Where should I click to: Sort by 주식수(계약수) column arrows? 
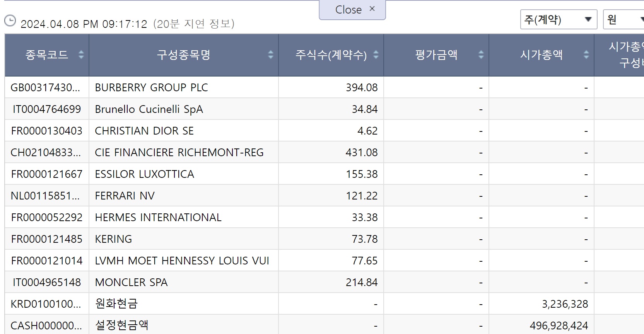coord(376,55)
